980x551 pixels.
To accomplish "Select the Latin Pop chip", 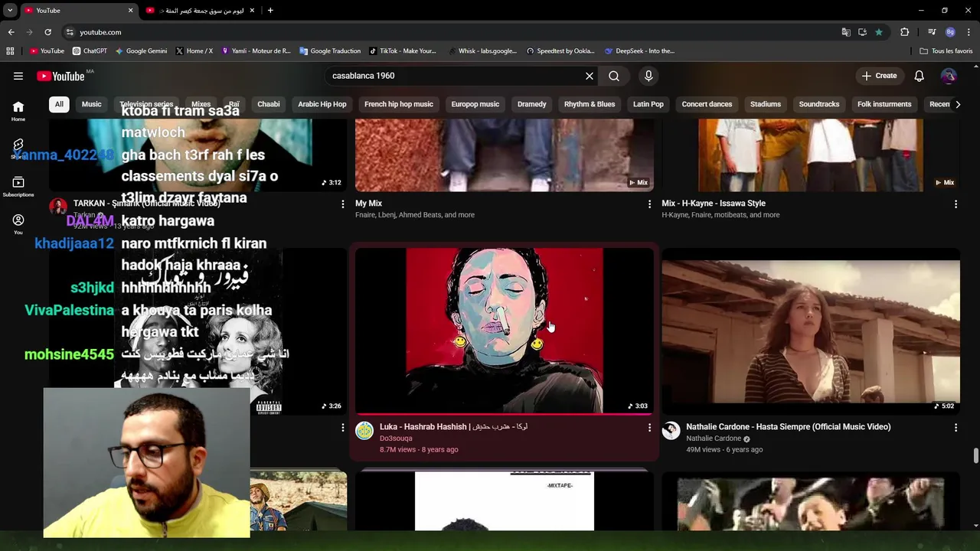I will pyautogui.click(x=648, y=104).
